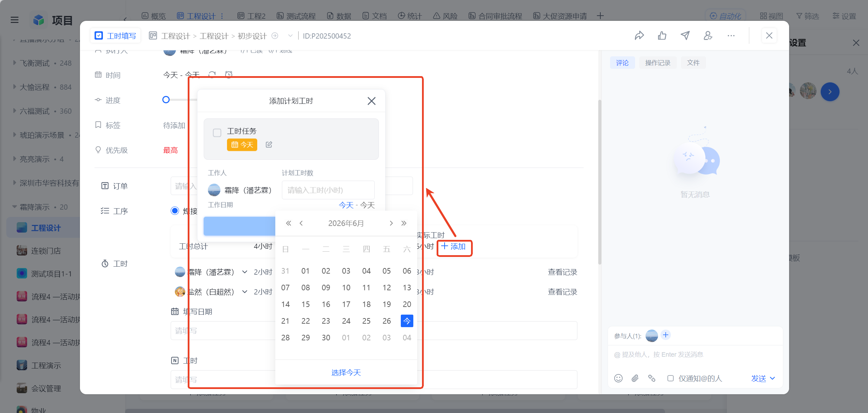Select the 焊接 radio button

click(x=175, y=211)
